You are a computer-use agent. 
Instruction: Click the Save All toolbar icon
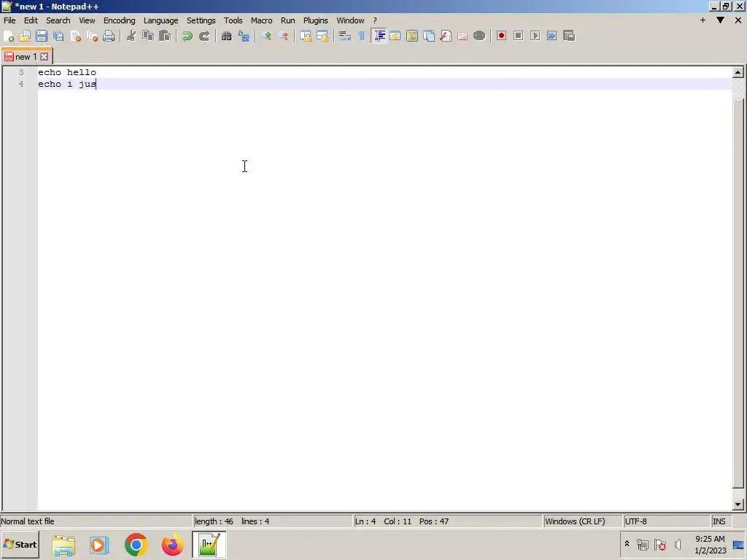point(58,36)
